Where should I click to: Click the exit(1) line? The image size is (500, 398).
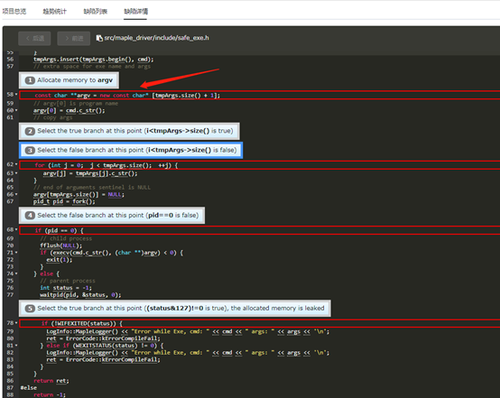[x=59, y=260]
